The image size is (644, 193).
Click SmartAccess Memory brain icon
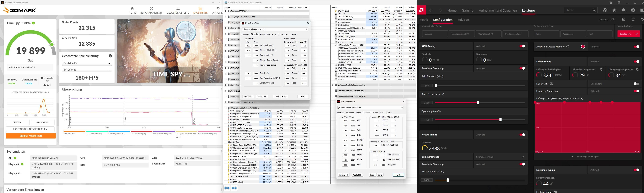coord(583,47)
